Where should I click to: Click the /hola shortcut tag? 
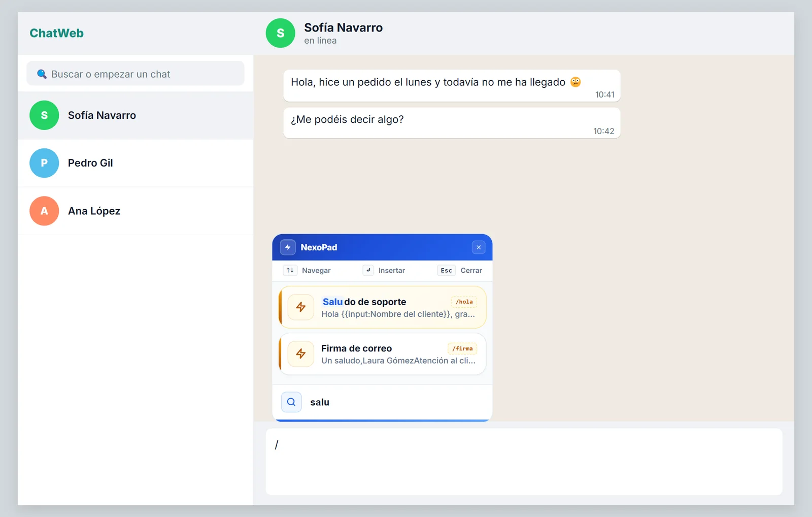(464, 302)
